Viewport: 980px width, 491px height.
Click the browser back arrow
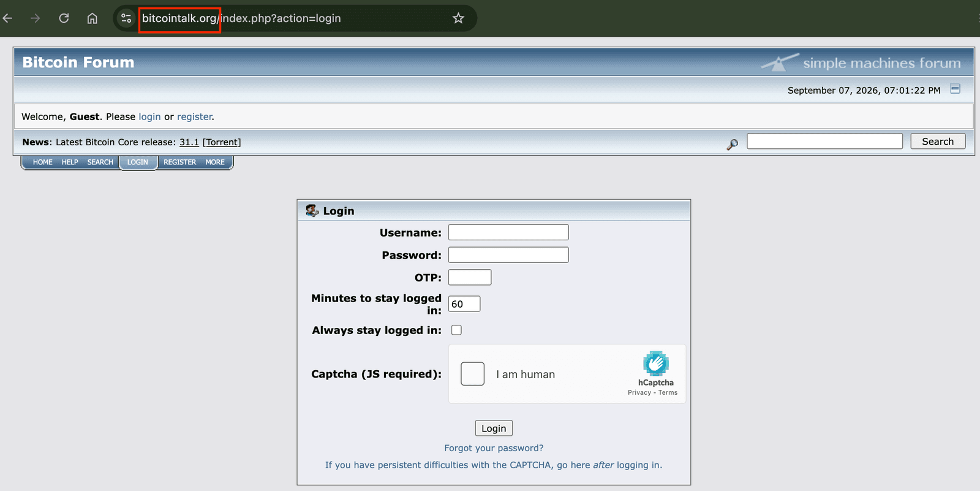(x=7, y=18)
